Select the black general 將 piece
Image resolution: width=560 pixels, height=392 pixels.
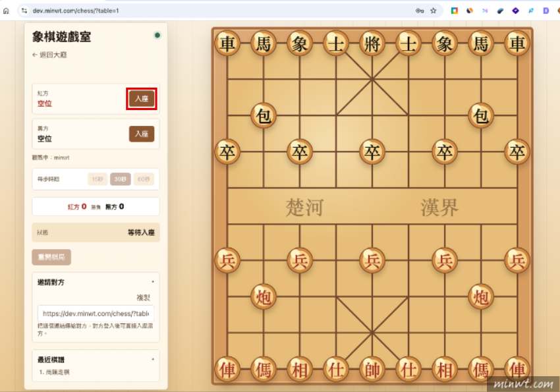click(x=372, y=43)
